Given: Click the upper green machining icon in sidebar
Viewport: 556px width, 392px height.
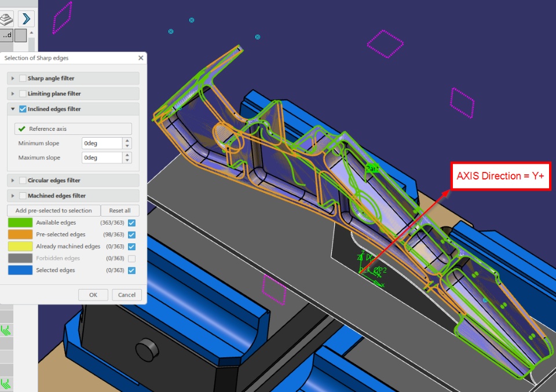Looking at the screenshot, I should coord(6,331).
